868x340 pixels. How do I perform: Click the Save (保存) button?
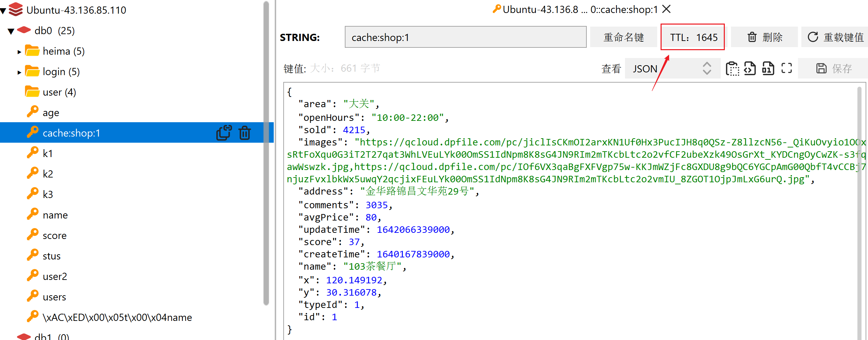834,69
